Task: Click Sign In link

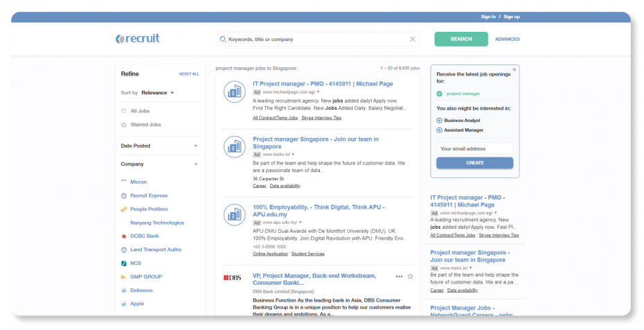Action: click(x=488, y=17)
